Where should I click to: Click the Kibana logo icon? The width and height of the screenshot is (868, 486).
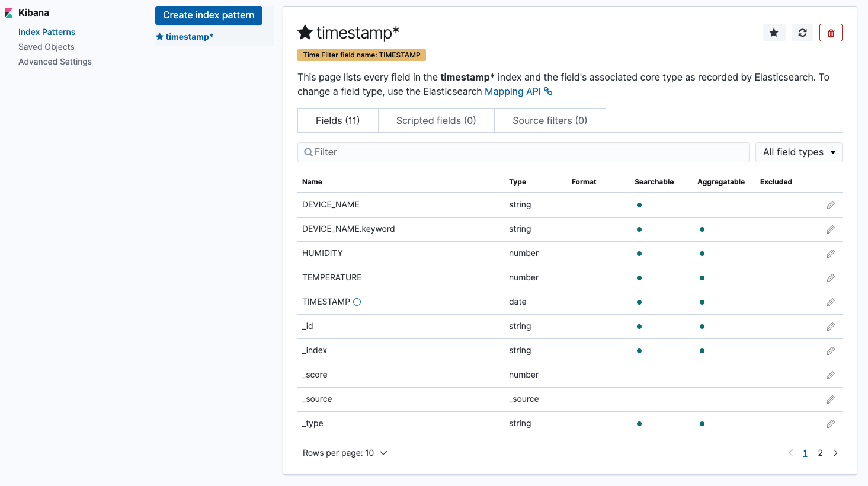point(9,13)
